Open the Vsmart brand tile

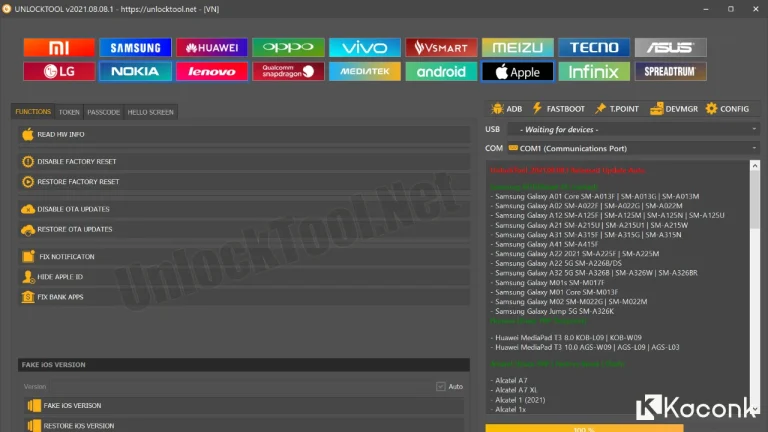click(441, 48)
